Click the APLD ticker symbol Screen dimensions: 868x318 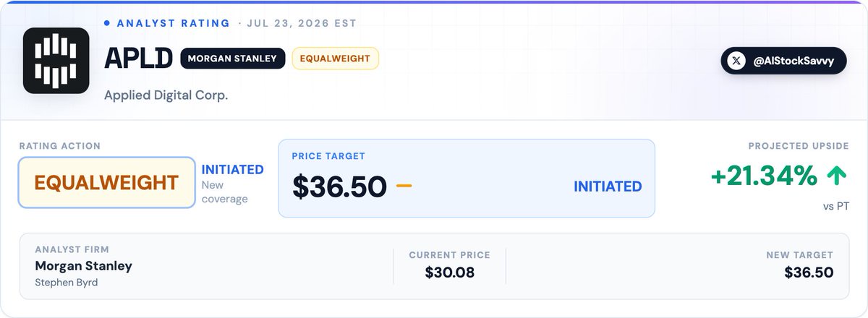tap(137, 59)
